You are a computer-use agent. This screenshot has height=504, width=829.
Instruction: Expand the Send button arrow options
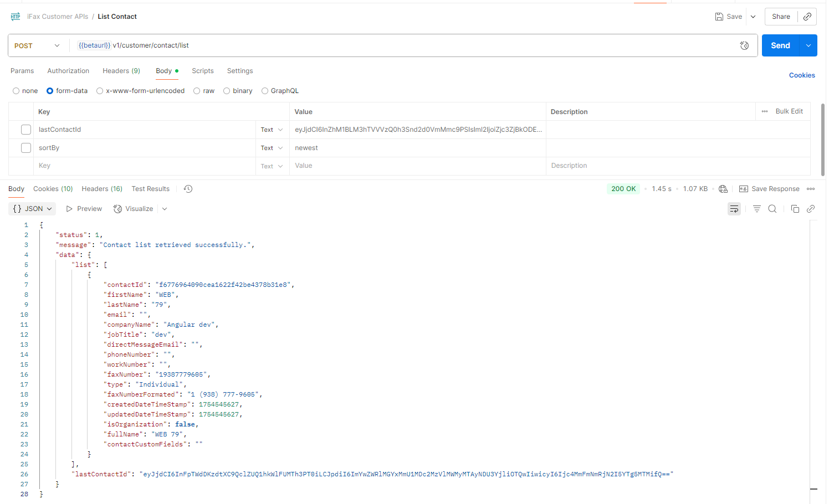pos(808,45)
